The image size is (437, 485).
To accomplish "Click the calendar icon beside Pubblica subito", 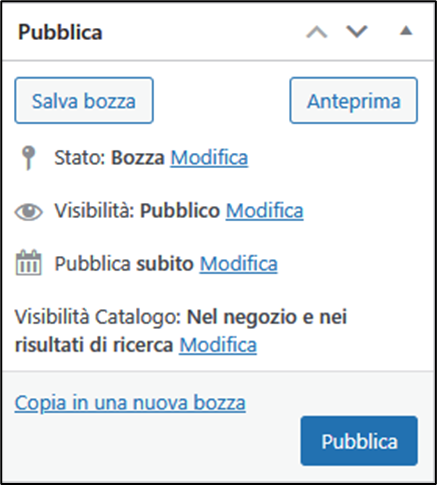I will (x=29, y=263).
